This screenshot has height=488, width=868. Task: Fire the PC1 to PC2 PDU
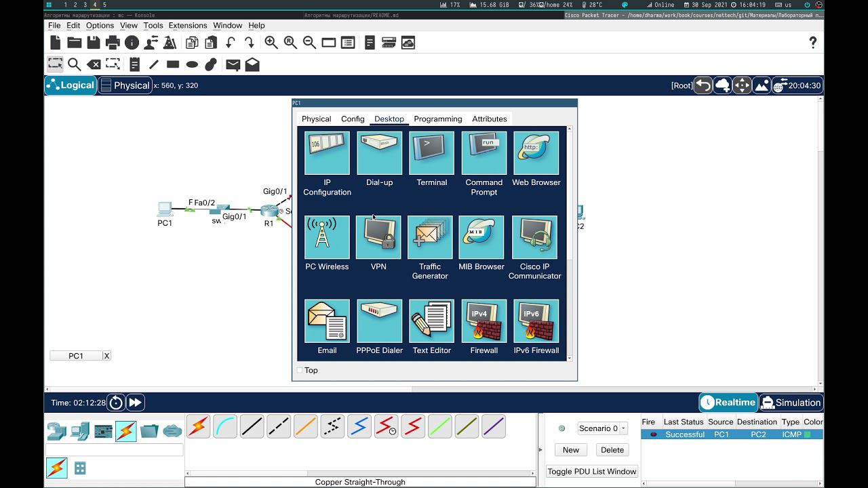coord(653,434)
